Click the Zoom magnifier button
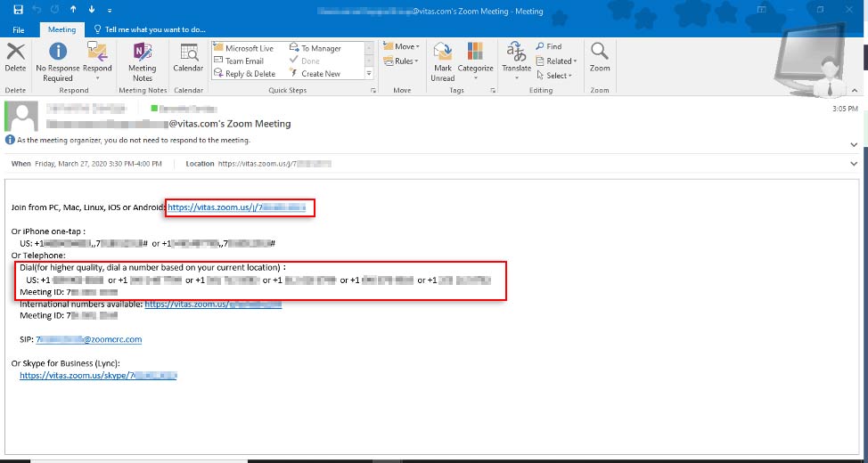 tap(600, 58)
